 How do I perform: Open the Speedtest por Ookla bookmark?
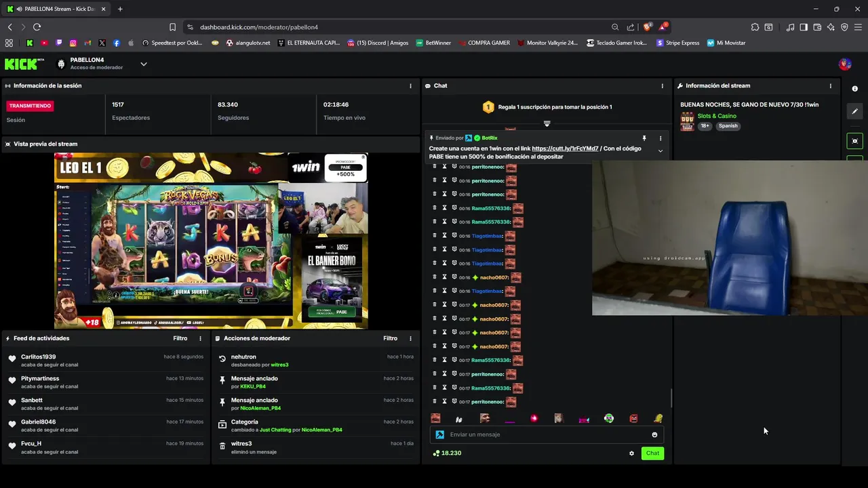(x=172, y=43)
